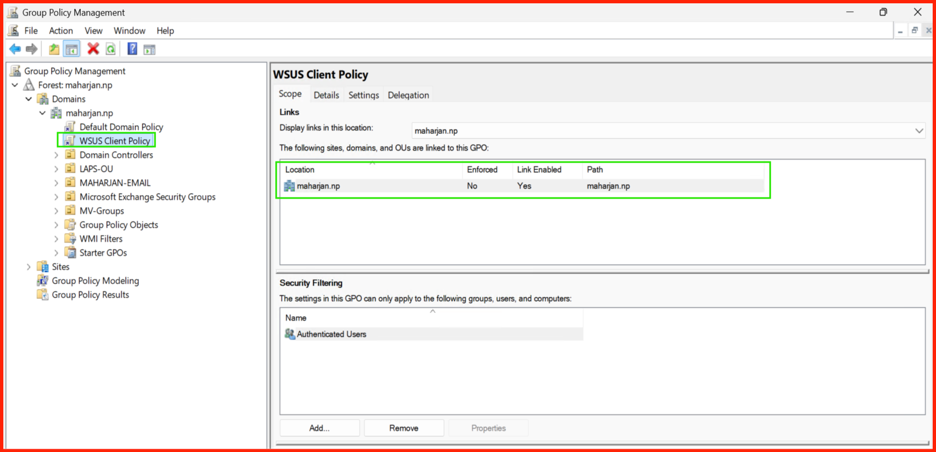Viewport: 936px width, 452px height.
Task: Expand the LAPS-OU node
Action: [57, 168]
